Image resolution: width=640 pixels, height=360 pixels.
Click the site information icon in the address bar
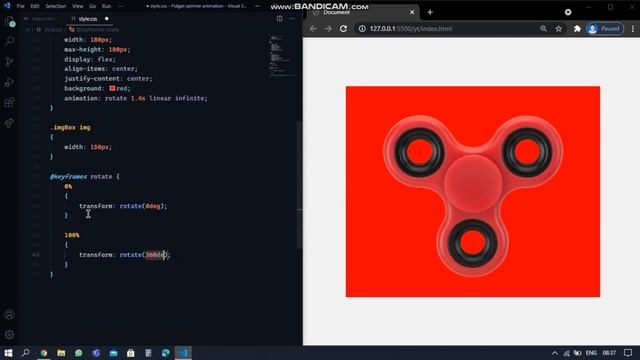pyautogui.click(x=362, y=29)
